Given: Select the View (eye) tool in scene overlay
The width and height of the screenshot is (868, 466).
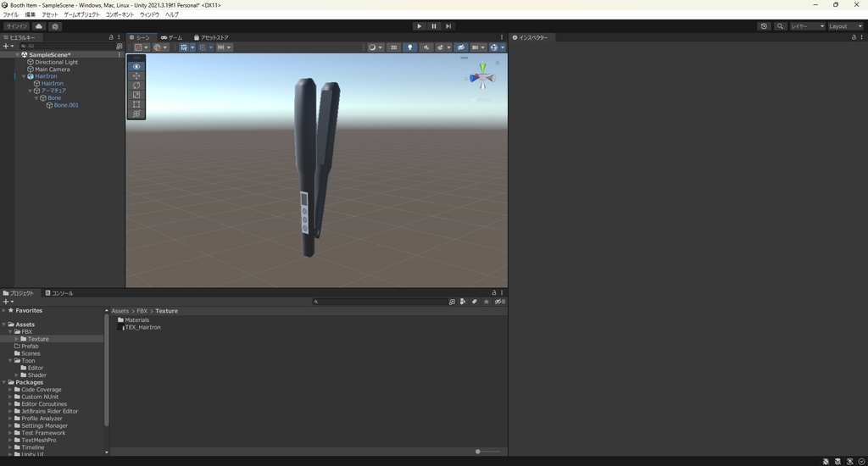Looking at the screenshot, I should point(136,66).
